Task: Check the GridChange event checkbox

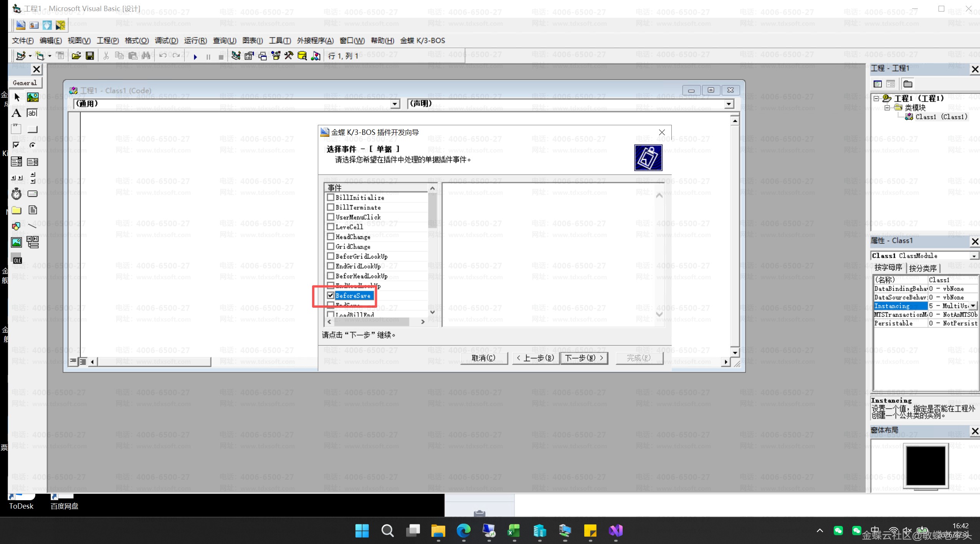Action: (331, 247)
